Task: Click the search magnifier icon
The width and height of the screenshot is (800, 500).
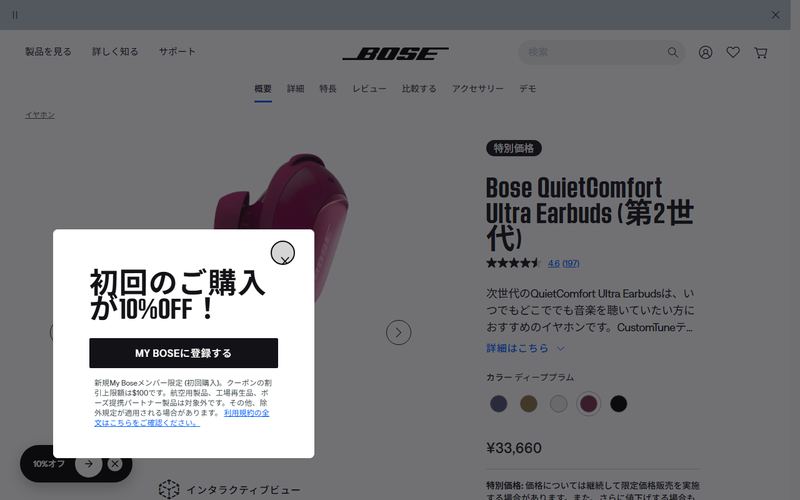Action: tap(673, 52)
